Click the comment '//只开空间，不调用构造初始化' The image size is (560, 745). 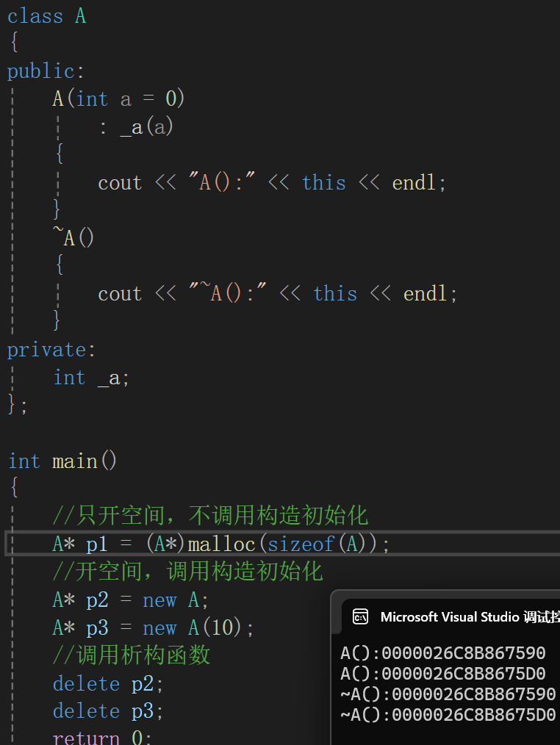tap(211, 516)
